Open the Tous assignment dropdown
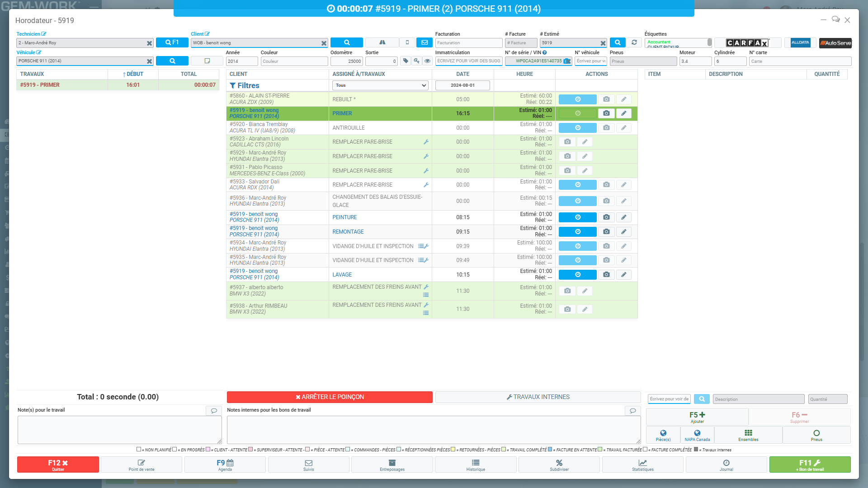The width and height of the screenshot is (868, 488). tap(380, 85)
